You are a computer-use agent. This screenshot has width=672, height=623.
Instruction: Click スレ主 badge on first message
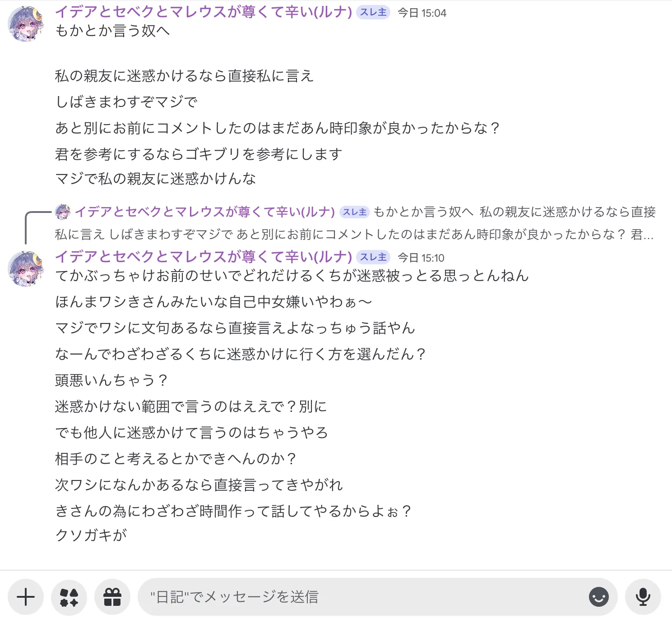pos(373,12)
